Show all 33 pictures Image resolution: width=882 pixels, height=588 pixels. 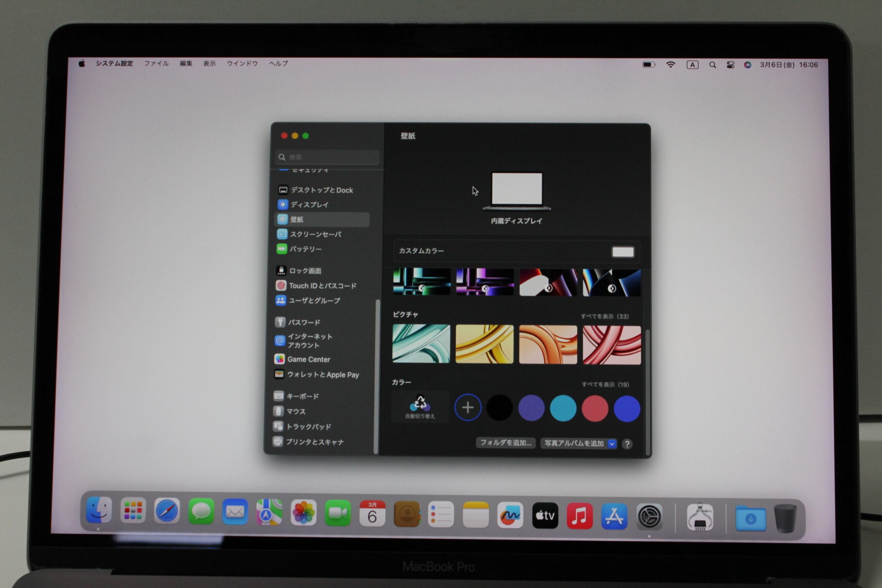click(x=604, y=316)
